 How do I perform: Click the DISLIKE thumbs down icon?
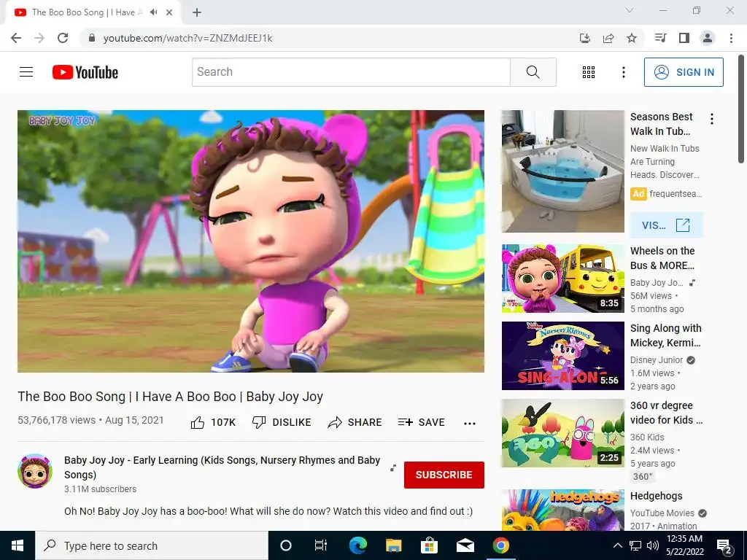[259, 422]
